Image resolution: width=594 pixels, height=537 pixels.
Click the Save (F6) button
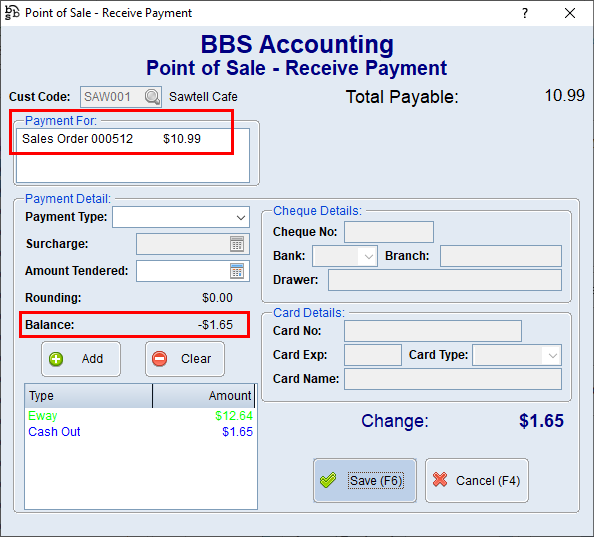tap(365, 481)
